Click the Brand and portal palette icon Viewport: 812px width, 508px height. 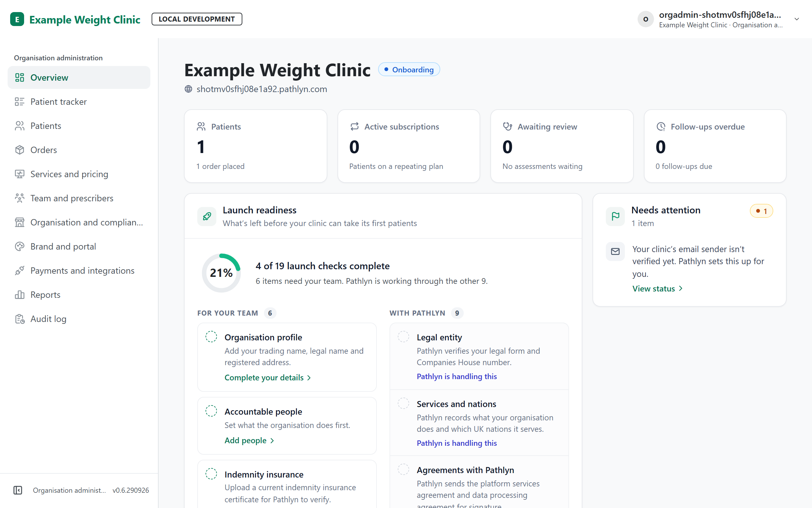[x=19, y=247]
